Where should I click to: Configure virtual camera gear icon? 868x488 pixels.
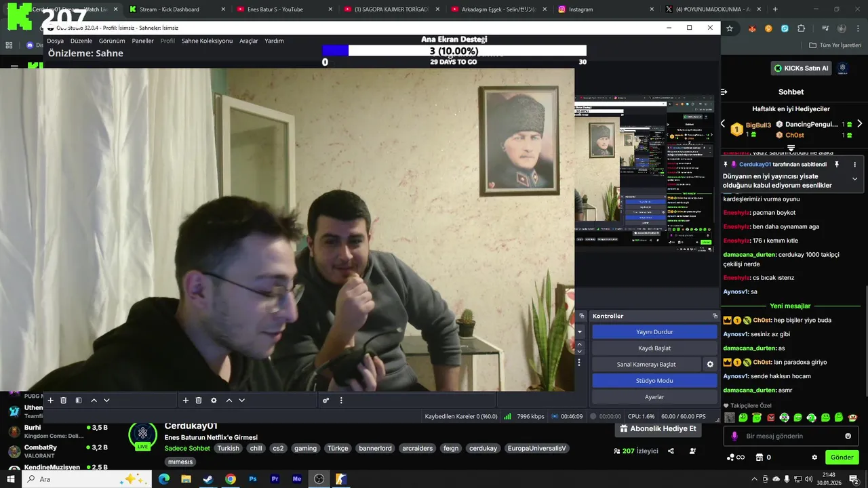[710, 365]
